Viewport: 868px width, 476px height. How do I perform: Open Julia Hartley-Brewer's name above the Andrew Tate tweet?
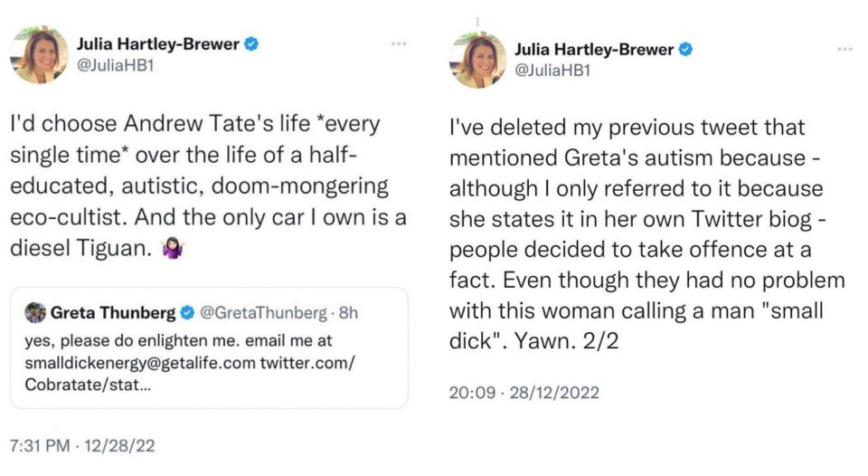[x=159, y=42]
